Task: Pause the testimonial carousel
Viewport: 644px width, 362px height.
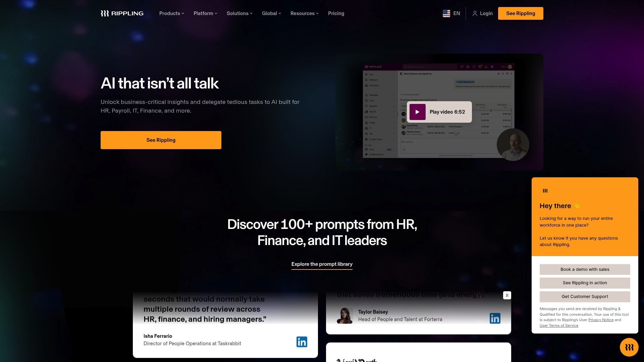Action: coord(507,295)
